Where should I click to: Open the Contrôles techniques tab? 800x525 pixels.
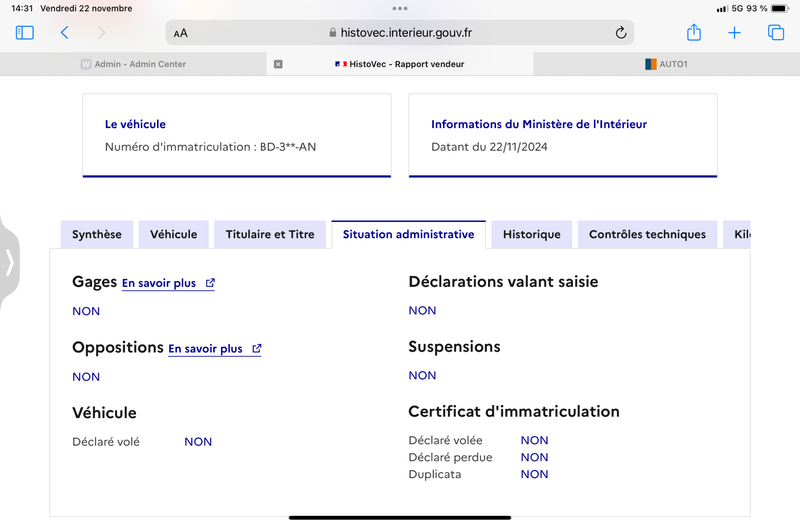coord(647,234)
